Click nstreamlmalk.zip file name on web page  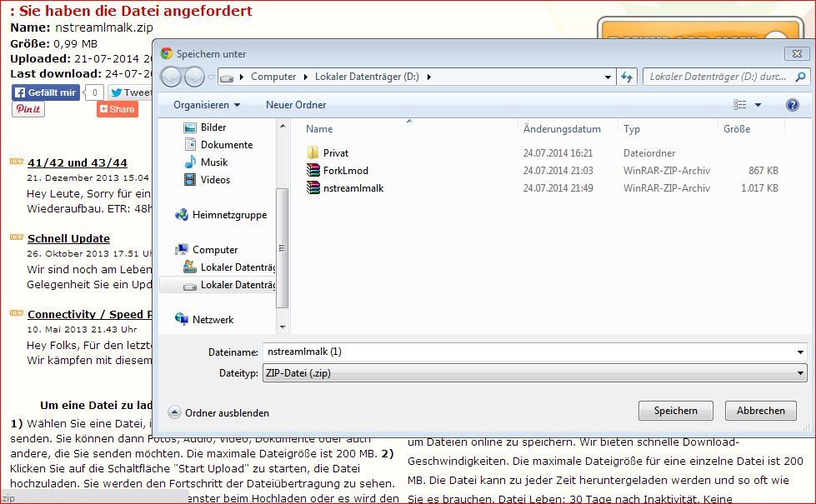(x=104, y=27)
